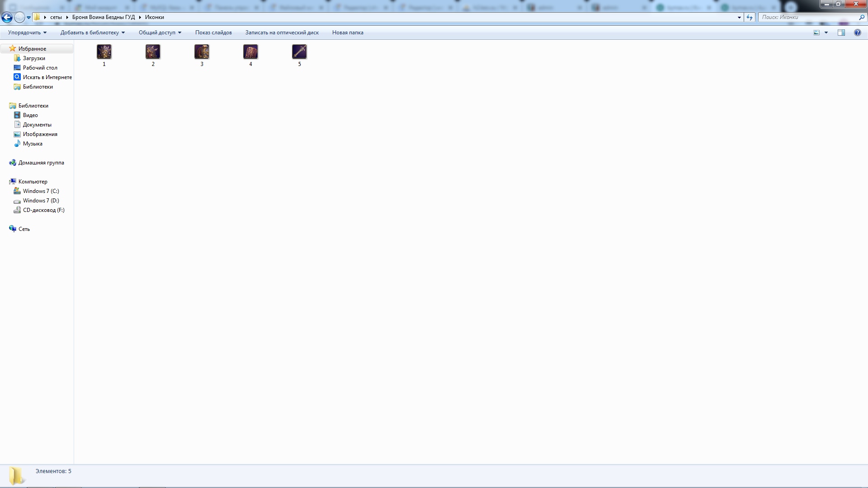
Task: Click the Back navigation arrow button
Action: 7,17
